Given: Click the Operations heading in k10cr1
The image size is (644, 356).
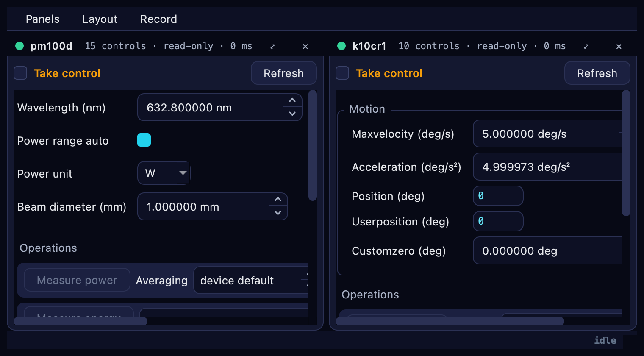Looking at the screenshot, I should pos(370,295).
